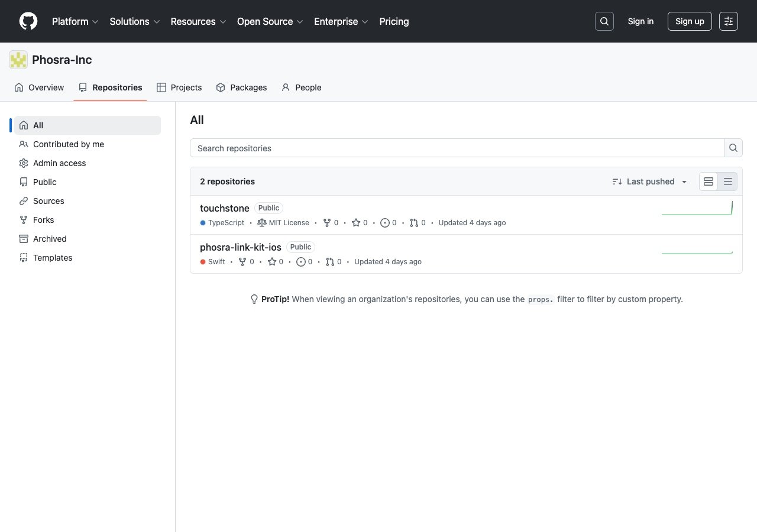Viewport: 757px width, 532px height.
Task: Submit the repository search magnifier button
Action: point(733,148)
